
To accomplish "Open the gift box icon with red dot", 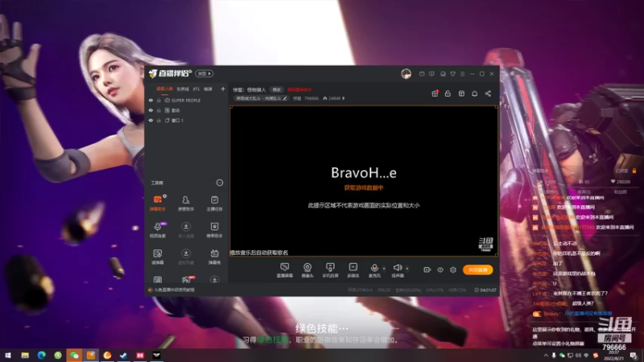I will tap(435, 93).
